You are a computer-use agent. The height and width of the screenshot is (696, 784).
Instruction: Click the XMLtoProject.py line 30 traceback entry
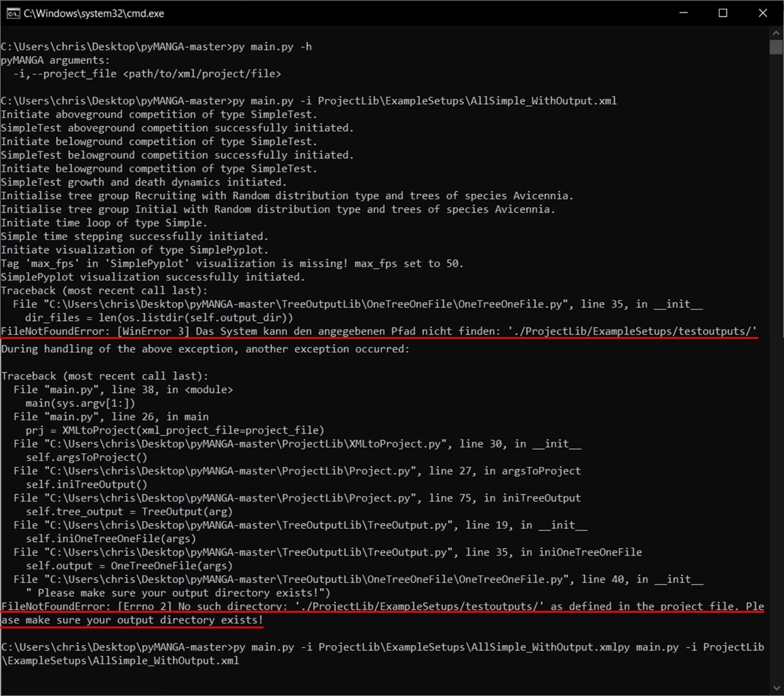[x=297, y=444]
